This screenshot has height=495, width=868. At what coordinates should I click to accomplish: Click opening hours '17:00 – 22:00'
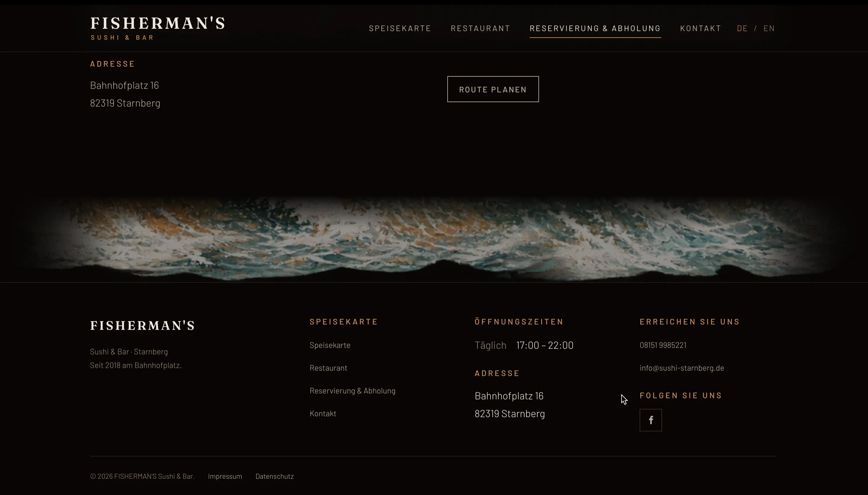pos(545,345)
